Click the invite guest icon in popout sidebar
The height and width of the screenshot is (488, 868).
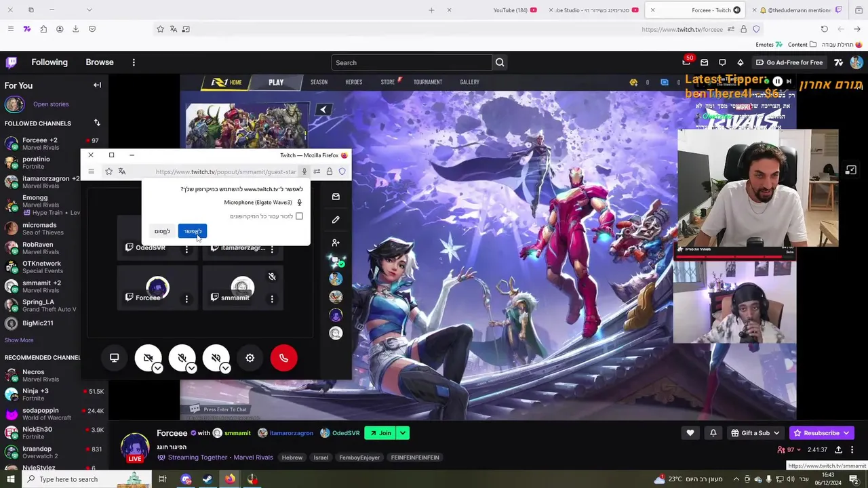coord(336,243)
